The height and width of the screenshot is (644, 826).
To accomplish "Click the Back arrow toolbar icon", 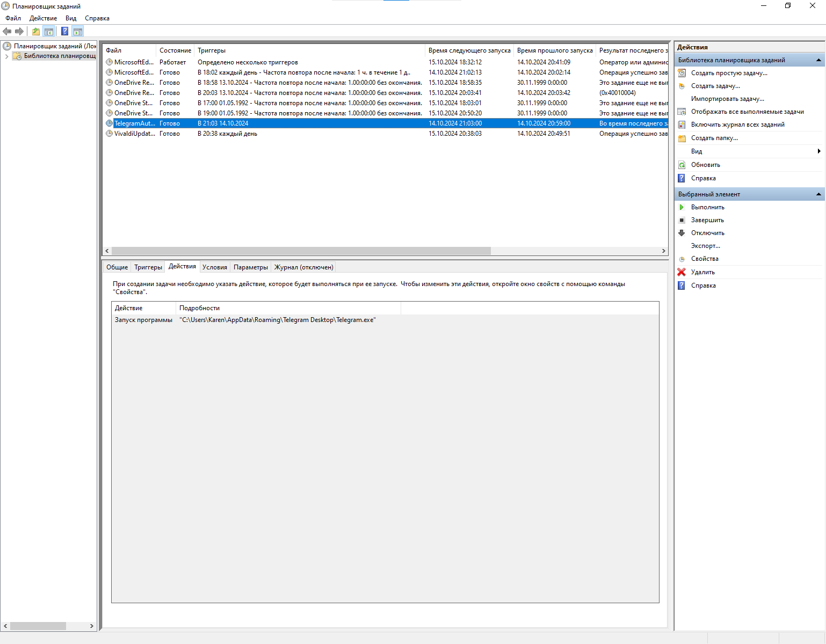I will coord(7,31).
